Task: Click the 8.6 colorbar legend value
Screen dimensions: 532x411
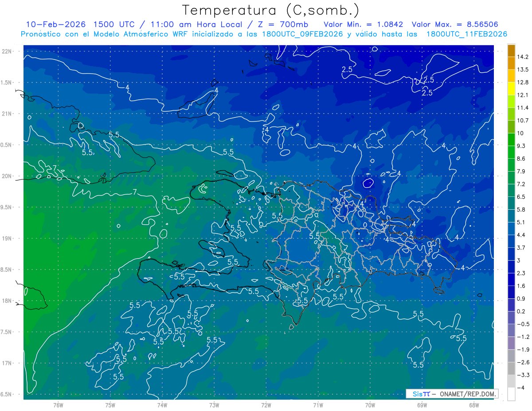Action: [522, 158]
